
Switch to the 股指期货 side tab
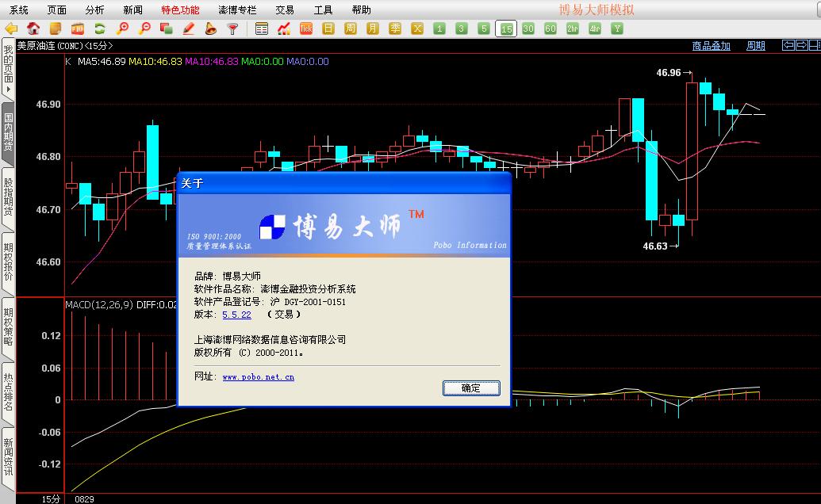(x=8, y=194)
